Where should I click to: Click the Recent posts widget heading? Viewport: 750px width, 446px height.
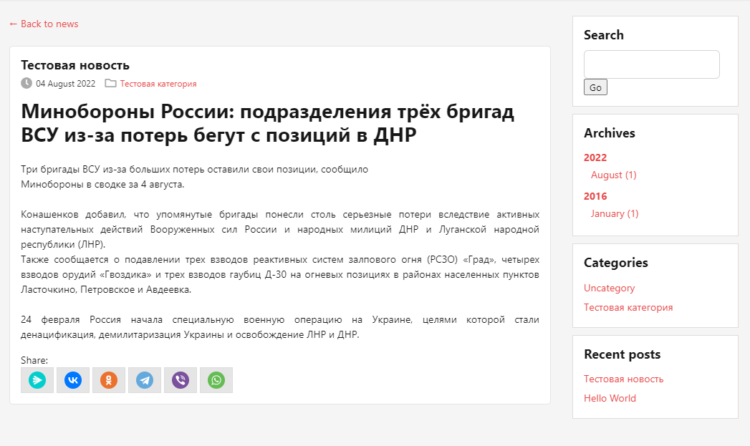[622, 355]
